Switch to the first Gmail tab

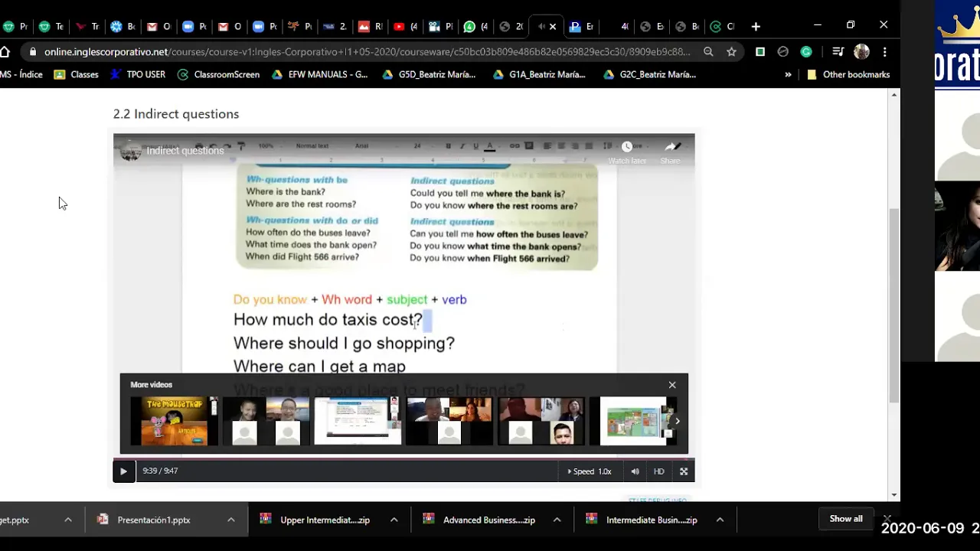(x=158, y=26)
